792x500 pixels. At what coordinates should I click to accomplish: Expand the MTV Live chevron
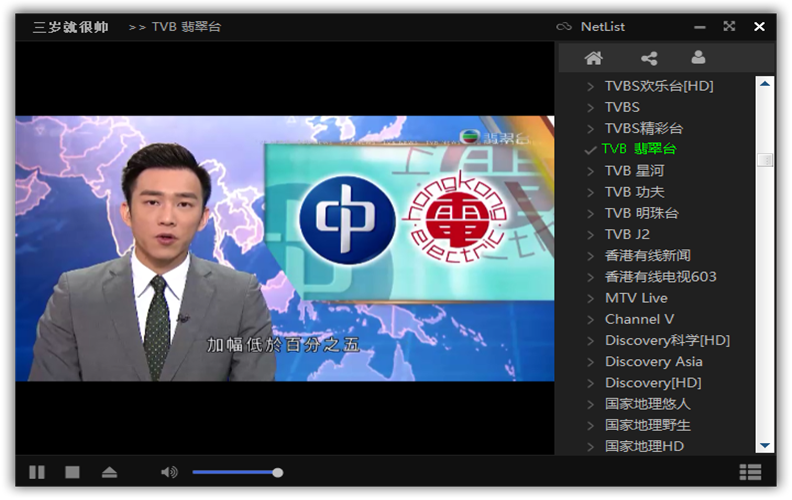click(590, 298)
